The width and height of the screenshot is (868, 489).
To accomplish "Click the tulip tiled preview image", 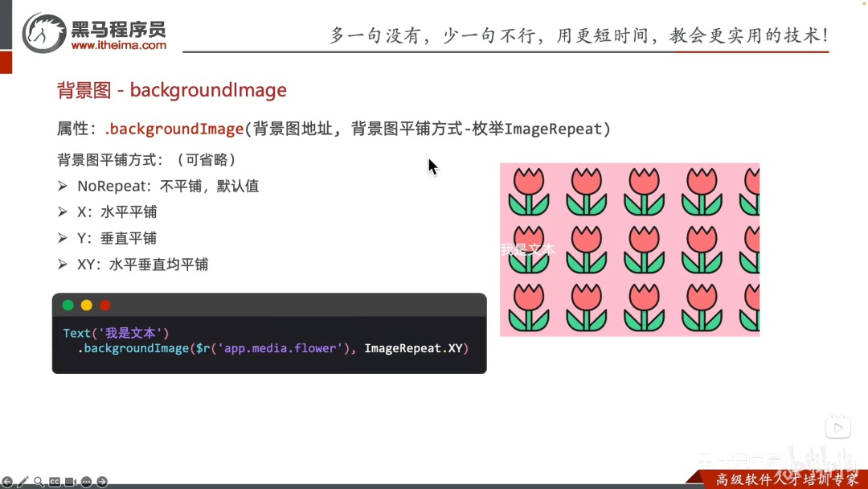I will 630,250.
